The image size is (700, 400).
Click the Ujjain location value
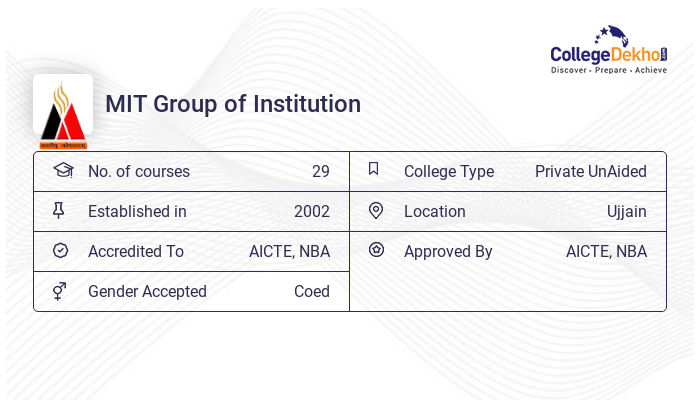(626, 211)
